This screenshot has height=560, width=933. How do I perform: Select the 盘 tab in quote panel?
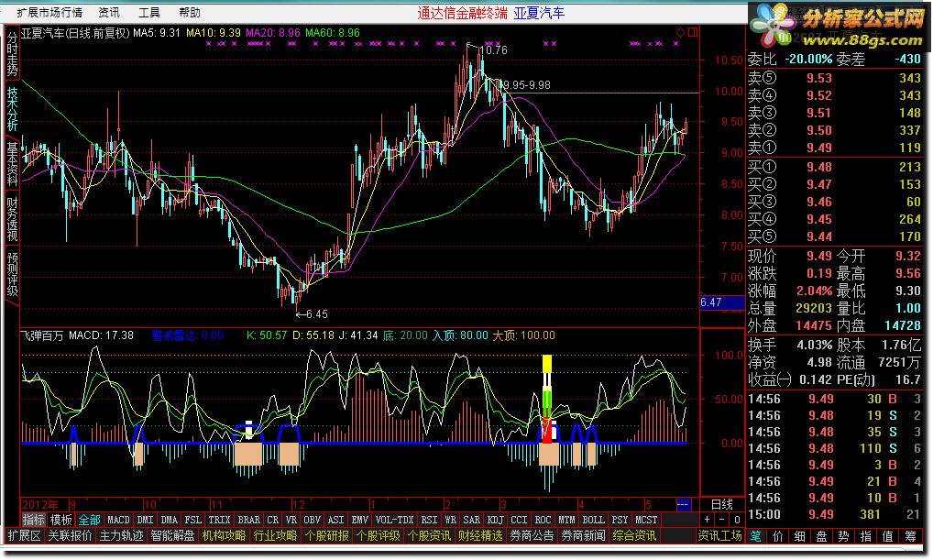[822, 535]
